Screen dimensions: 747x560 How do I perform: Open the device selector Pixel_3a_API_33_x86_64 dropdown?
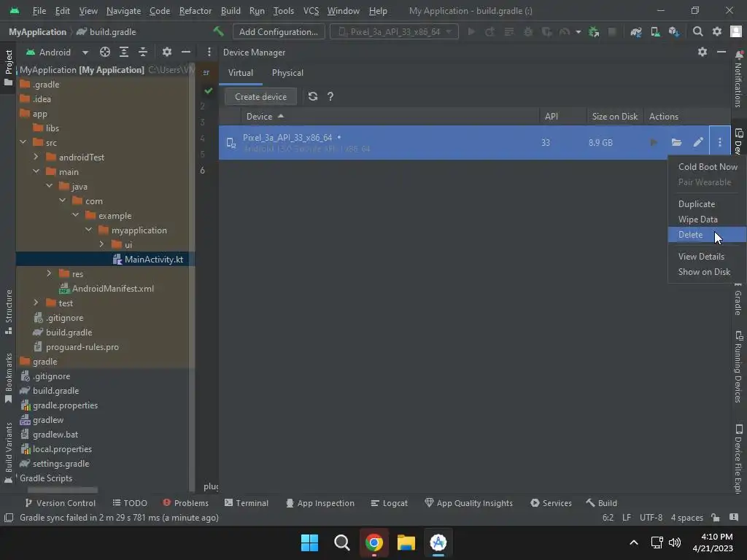tap(395, 32)
